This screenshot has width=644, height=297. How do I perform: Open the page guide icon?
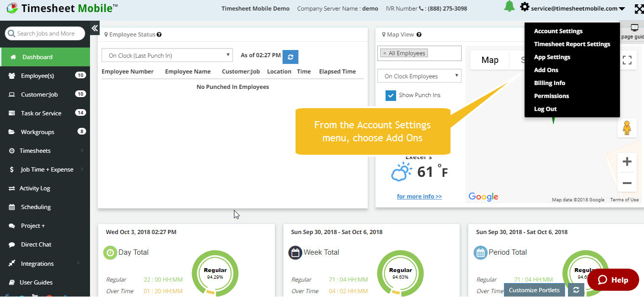(634, 28)
